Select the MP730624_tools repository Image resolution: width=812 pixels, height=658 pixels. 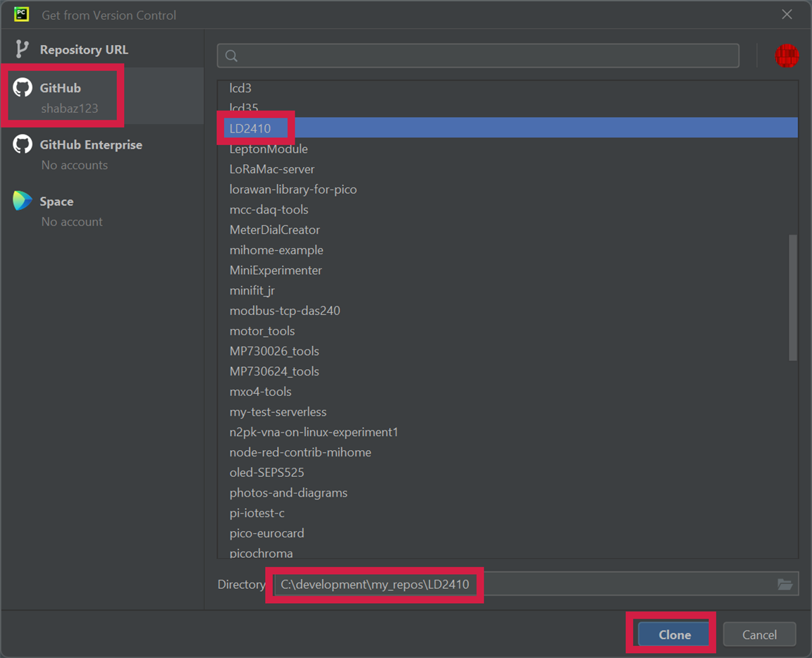[508, 371]
